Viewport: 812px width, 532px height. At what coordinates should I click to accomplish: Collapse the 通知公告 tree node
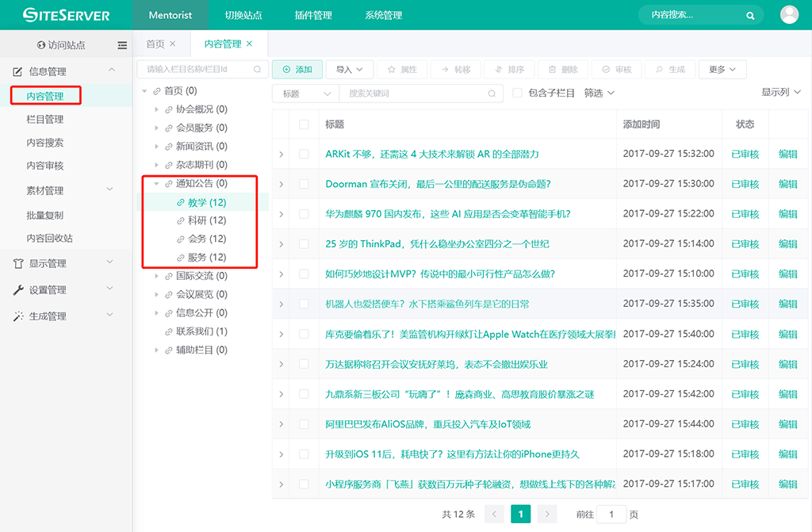pos(156,183)
